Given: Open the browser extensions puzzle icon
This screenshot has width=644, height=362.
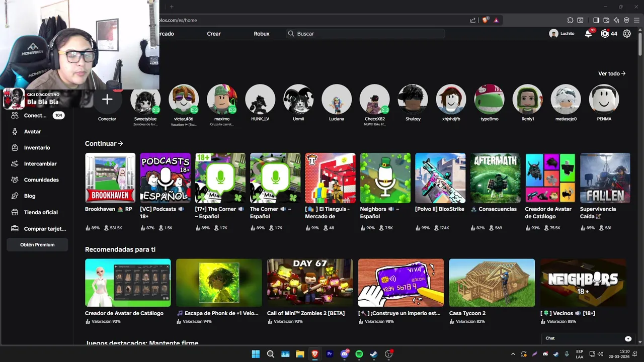Looking at the screenshot, I should [x=570, y=20].
